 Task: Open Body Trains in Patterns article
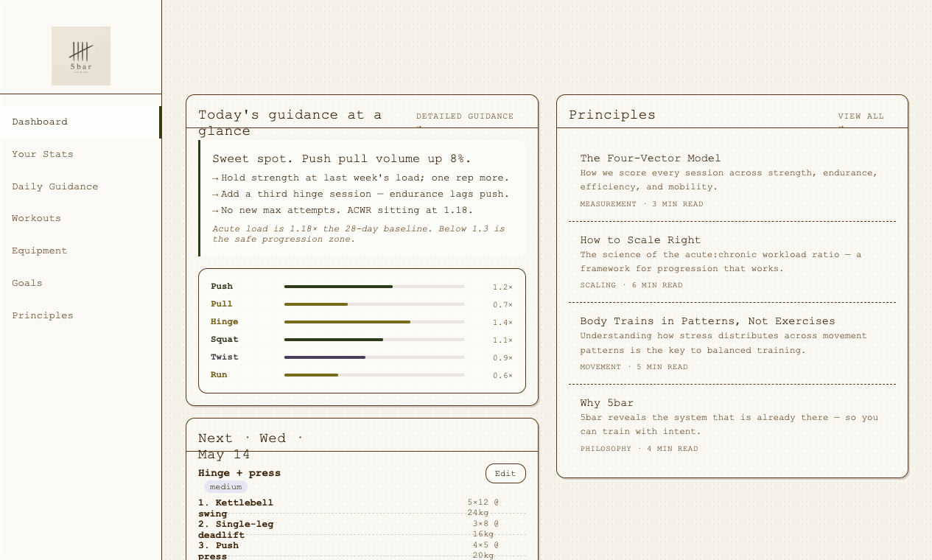click(x=732, y=343)
